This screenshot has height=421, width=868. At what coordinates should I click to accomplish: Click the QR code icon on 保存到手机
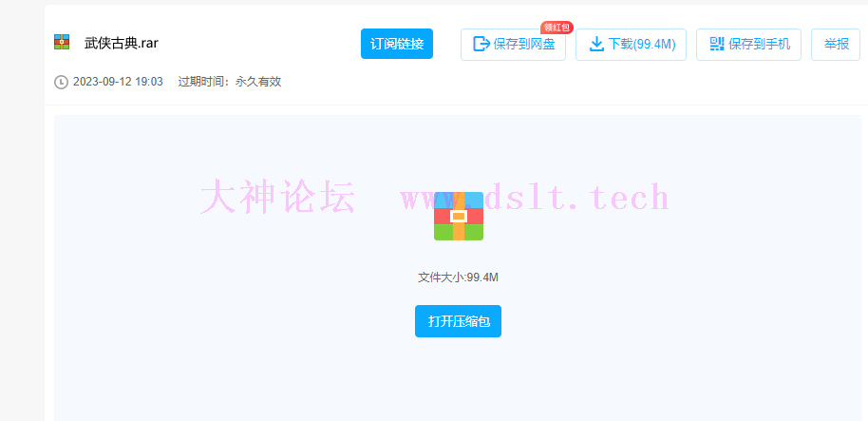coord(717,45)
